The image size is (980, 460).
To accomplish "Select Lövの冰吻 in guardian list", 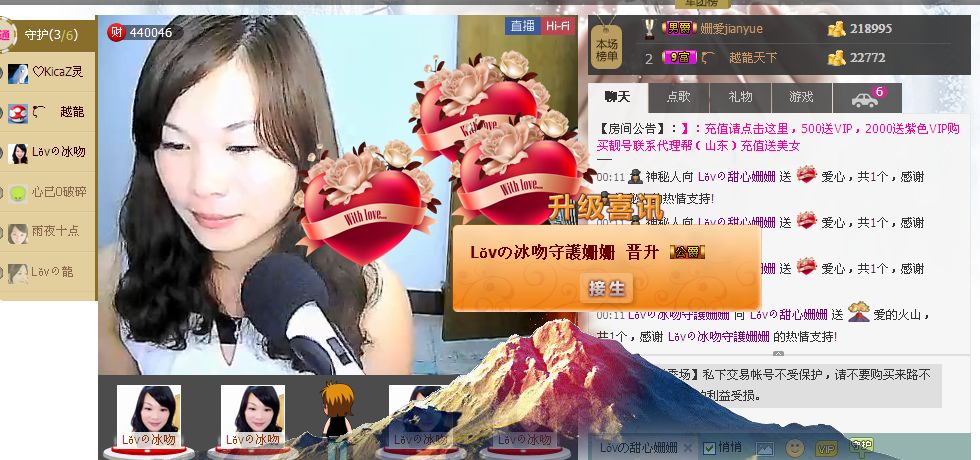I will [x=48, y=152].
